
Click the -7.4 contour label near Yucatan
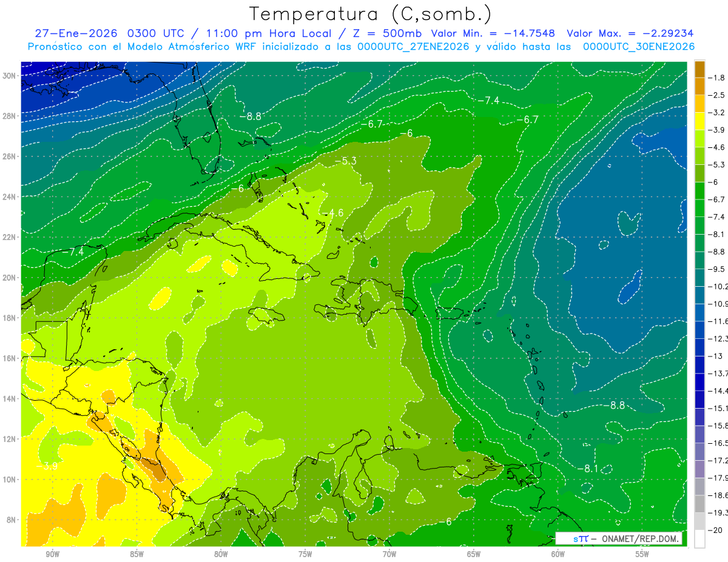click(73, 251)
